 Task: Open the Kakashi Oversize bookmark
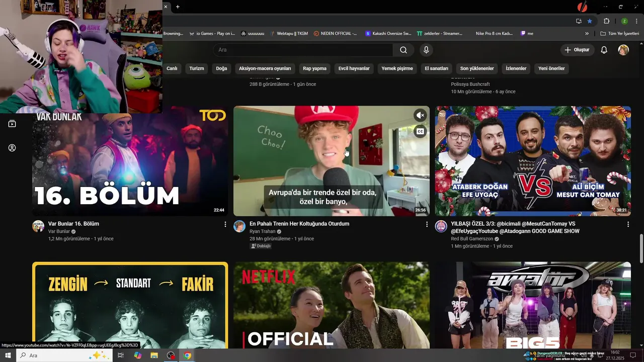click(388, 34)
